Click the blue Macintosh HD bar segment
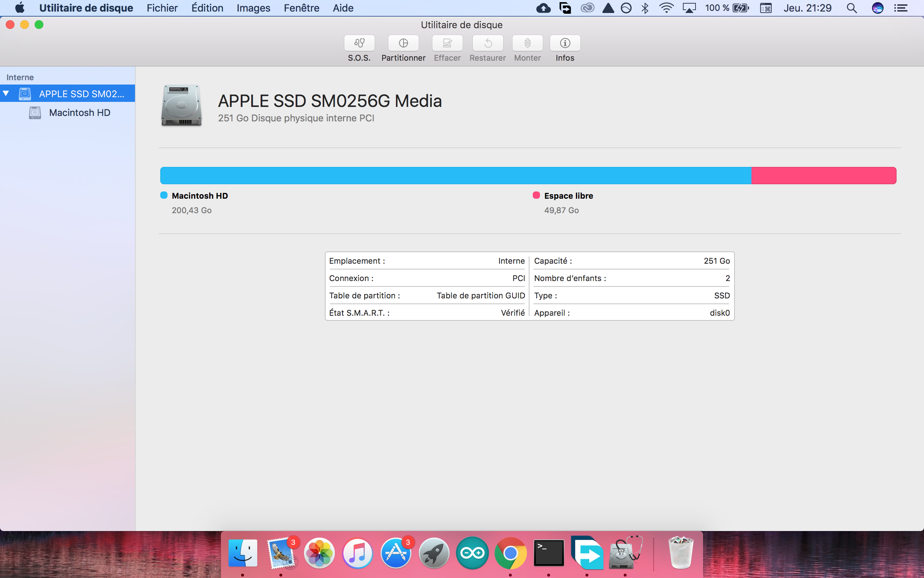 pos(456,176)
